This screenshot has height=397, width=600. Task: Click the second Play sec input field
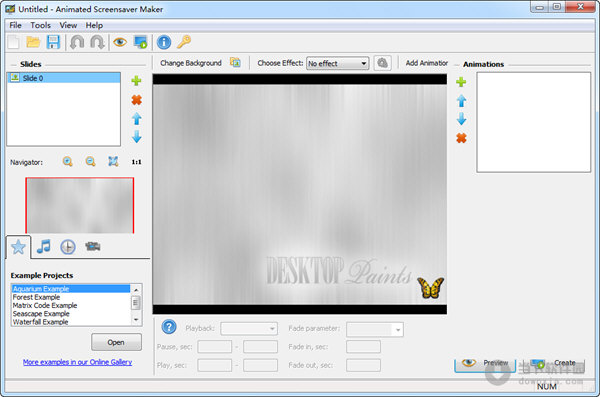coord(260,365)
